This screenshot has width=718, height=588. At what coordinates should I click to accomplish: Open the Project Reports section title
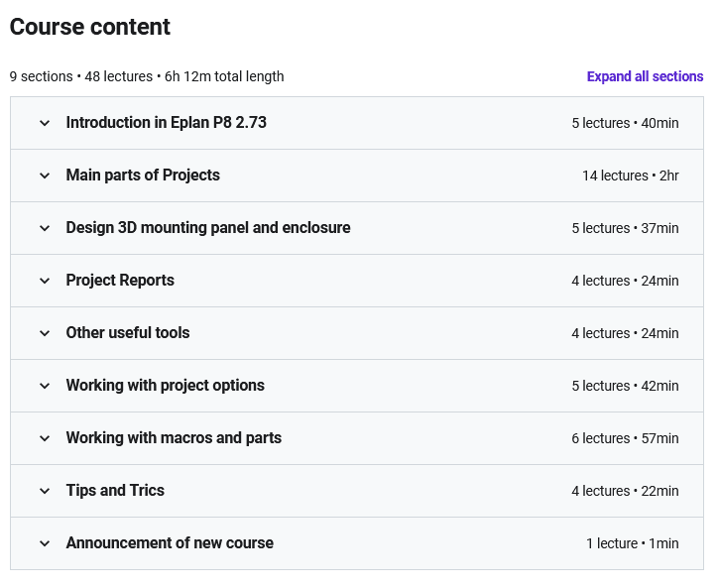[120, 281]
